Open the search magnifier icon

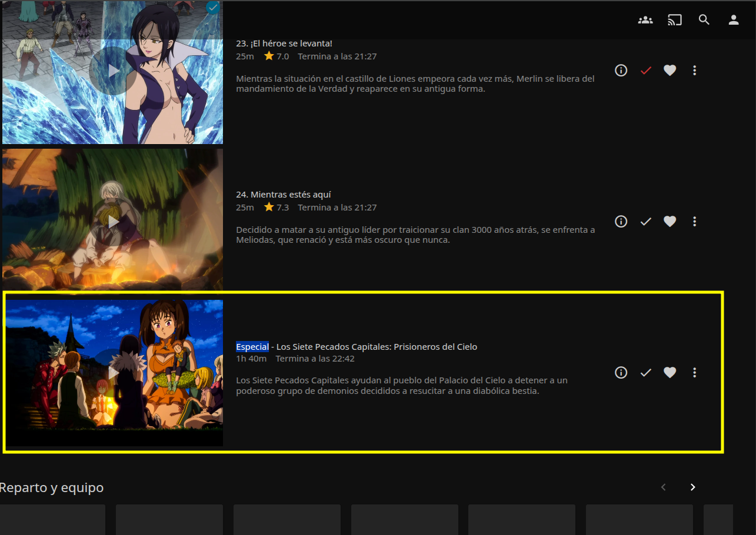point(704,20)
